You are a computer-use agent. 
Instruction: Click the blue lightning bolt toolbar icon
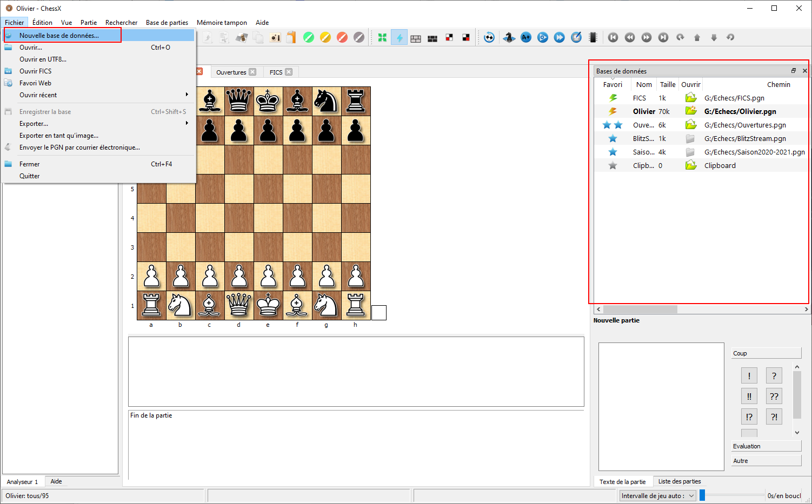[x=399, y=37]
